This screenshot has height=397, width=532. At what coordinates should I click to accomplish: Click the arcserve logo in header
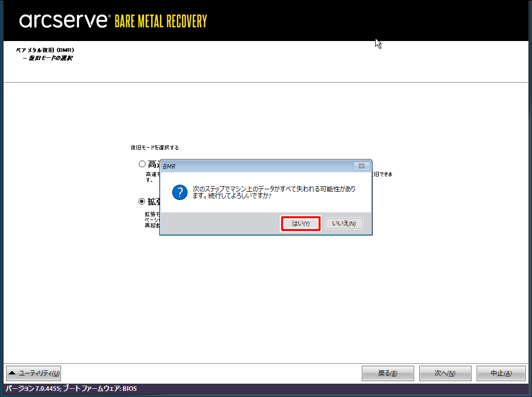pyautogui.click(x=65, y=21)
